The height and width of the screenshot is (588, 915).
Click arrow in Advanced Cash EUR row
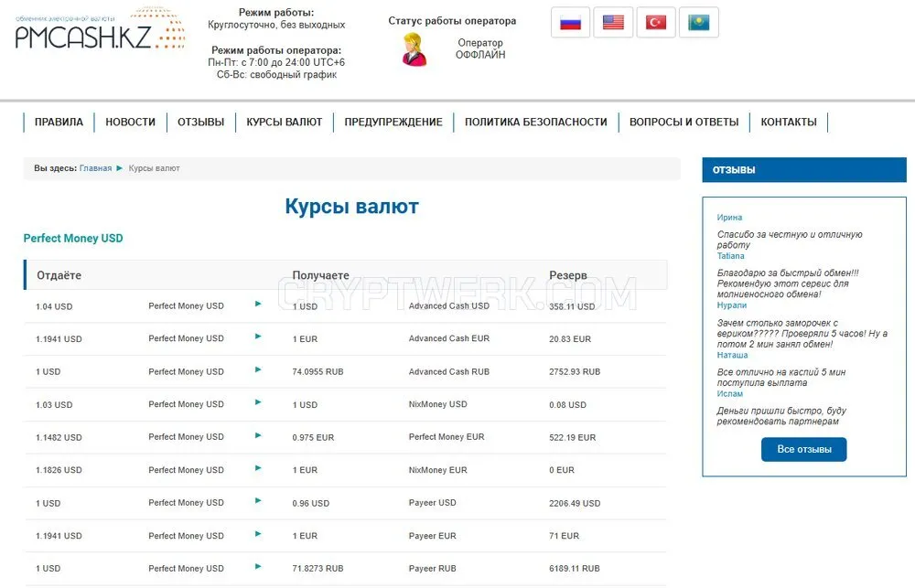pos(258,337)
